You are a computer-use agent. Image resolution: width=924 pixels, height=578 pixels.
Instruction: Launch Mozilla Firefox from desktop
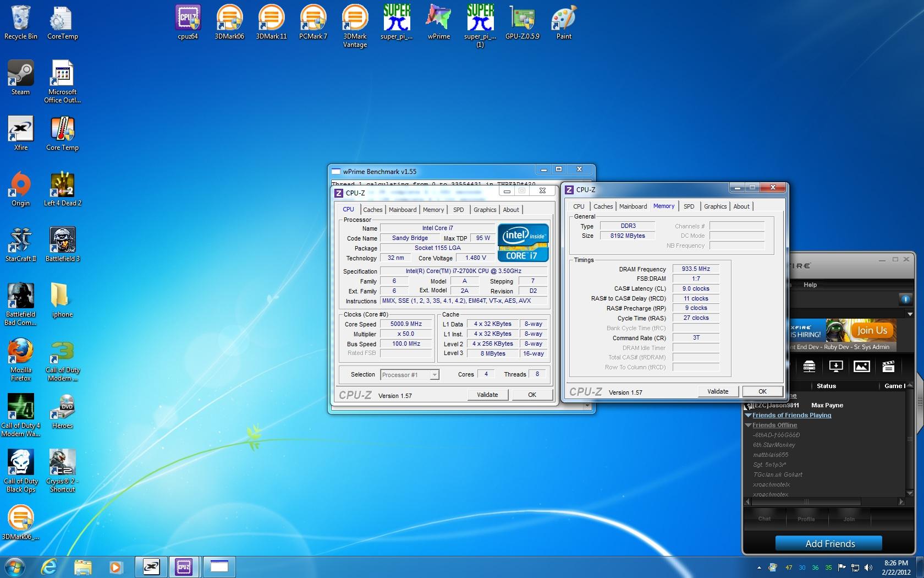[x=20, y=359]
